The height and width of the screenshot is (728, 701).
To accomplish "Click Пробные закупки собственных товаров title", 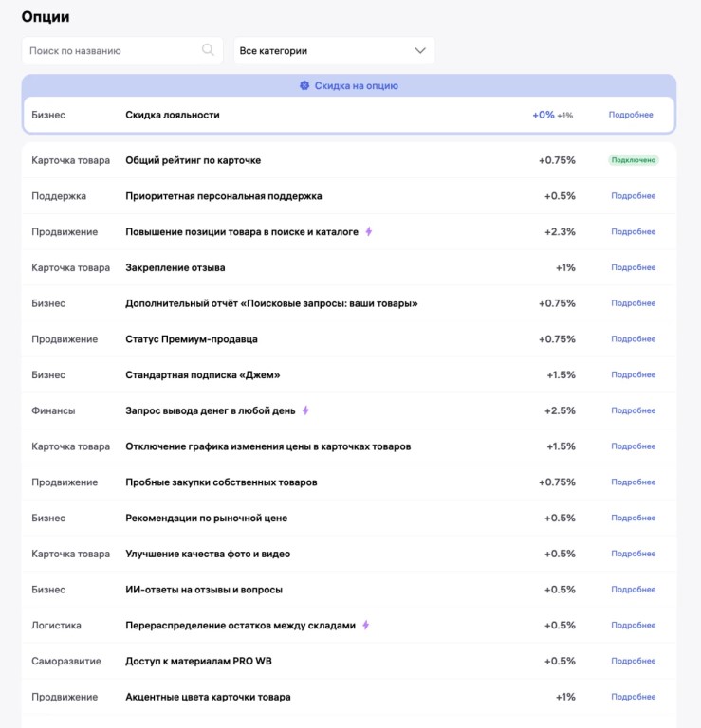I will click(x=221, y=482).
